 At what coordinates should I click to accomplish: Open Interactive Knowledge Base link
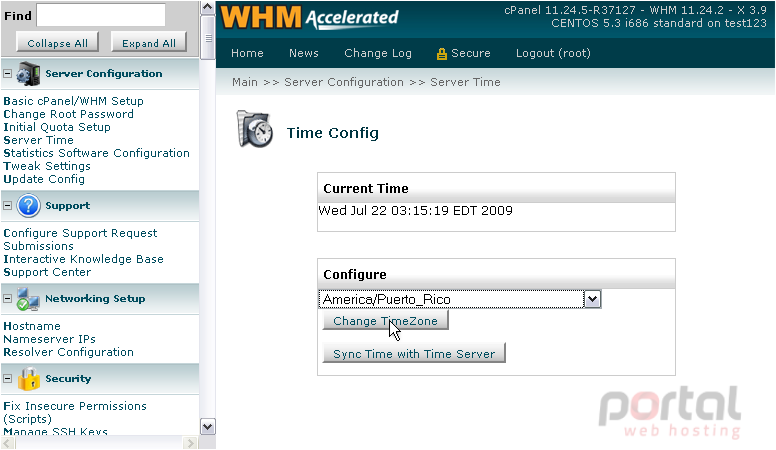(83, 259)
